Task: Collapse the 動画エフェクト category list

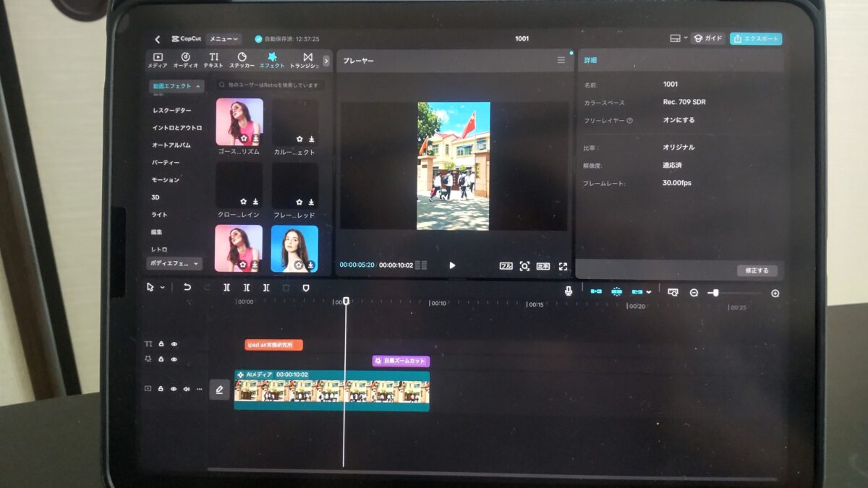Action: (176, 86)
